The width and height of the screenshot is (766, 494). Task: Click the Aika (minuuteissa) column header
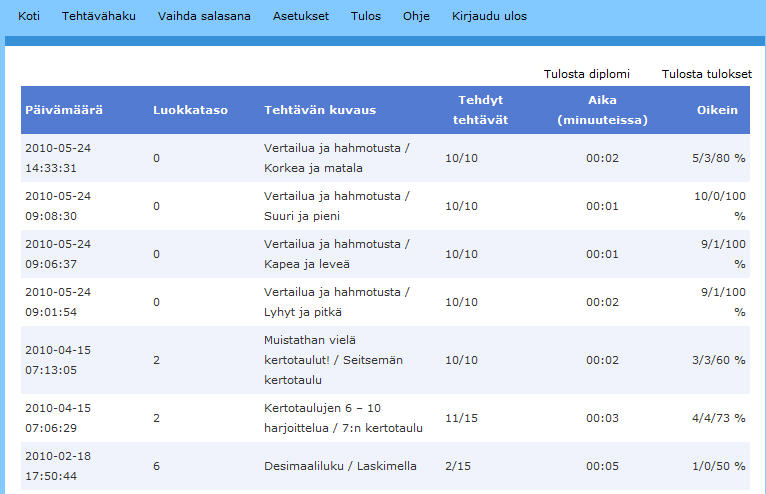(602, 110)
